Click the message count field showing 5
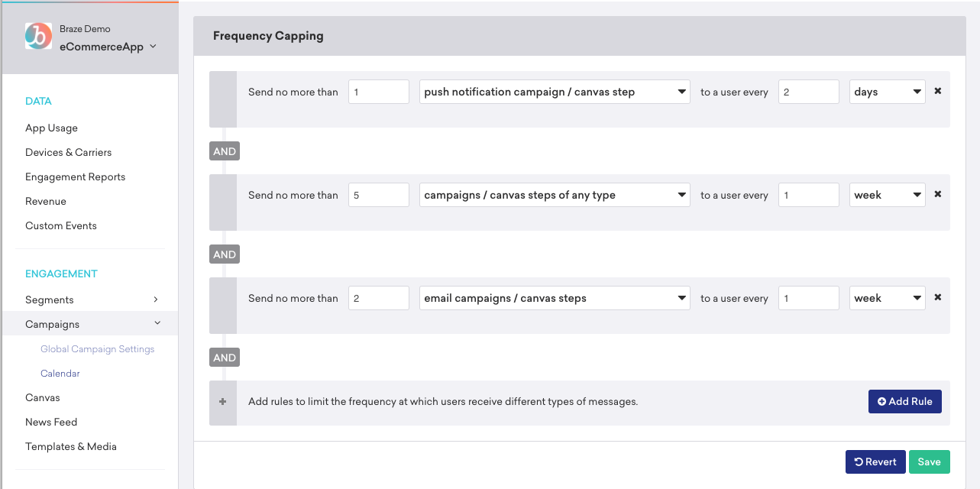The height and width of the screenshot is (489, 980). (x=379, y=195)
